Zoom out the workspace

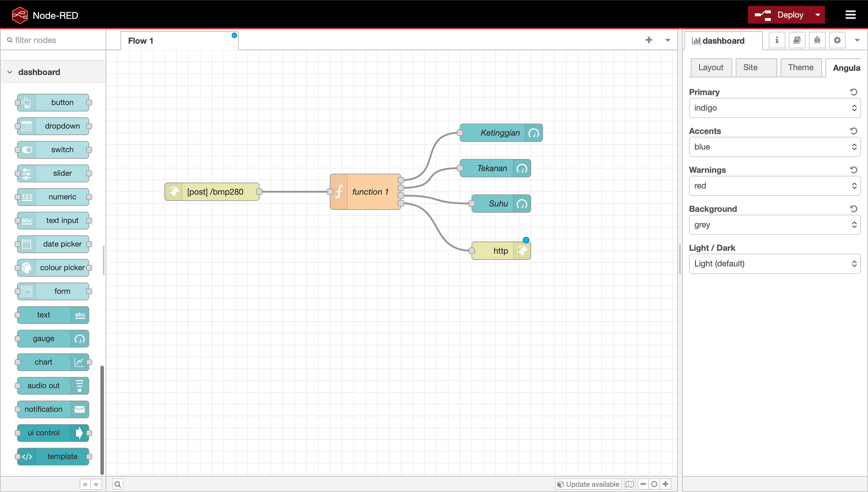[x=643, y=484]
